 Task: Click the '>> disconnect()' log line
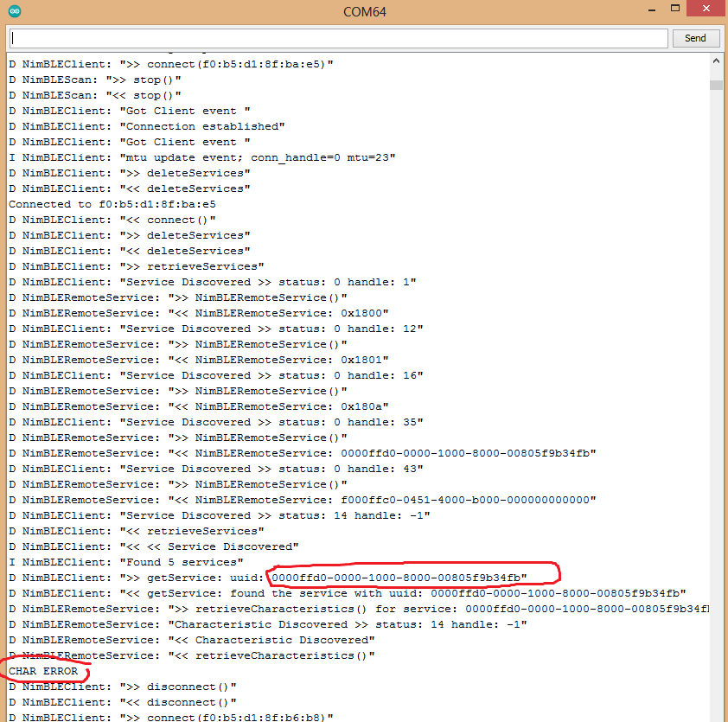(x=123, y=687)
